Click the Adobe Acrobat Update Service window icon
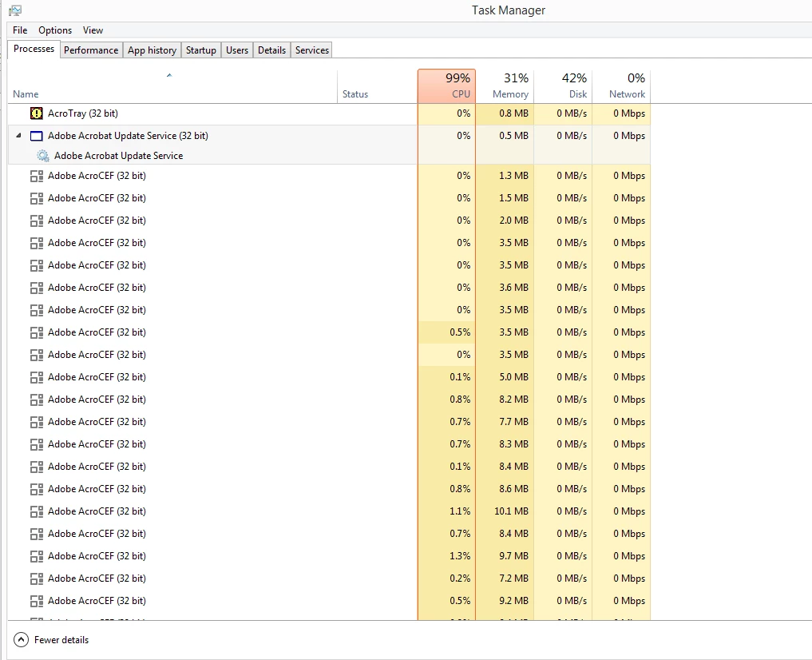Viewport: 812px width, 660px height. coord(36,136)
